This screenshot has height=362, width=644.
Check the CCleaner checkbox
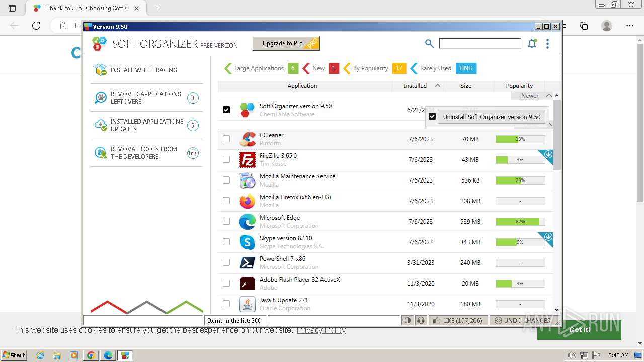pos(226,139)
